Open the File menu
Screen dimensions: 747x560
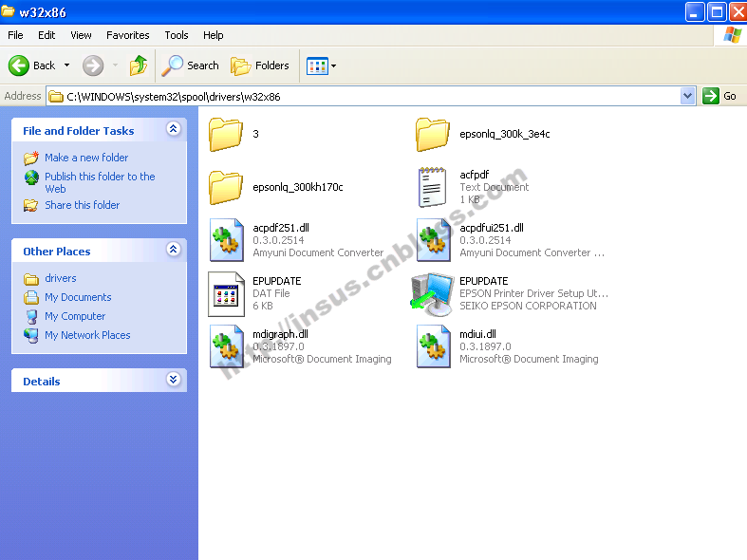tap(15, 35)
